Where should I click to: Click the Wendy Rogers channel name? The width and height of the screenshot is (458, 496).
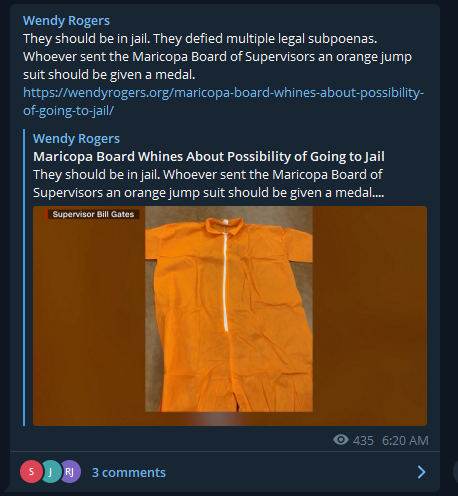tap(66, 21)
